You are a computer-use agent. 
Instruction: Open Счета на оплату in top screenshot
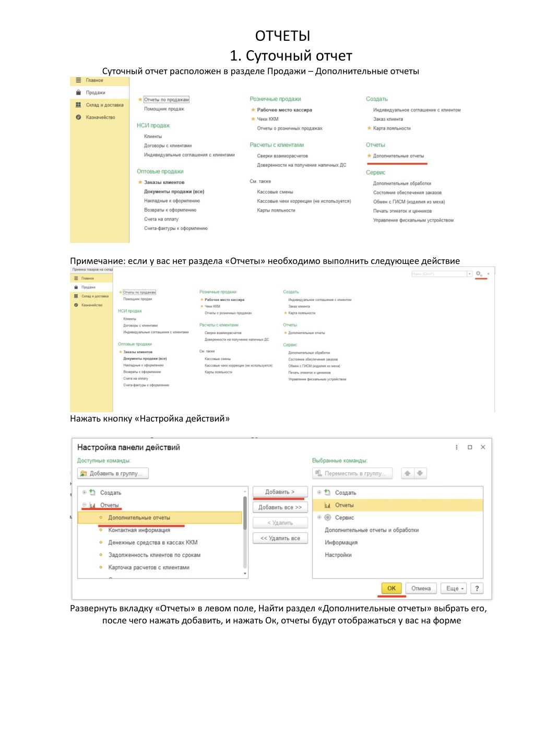[x=161, y=219]
